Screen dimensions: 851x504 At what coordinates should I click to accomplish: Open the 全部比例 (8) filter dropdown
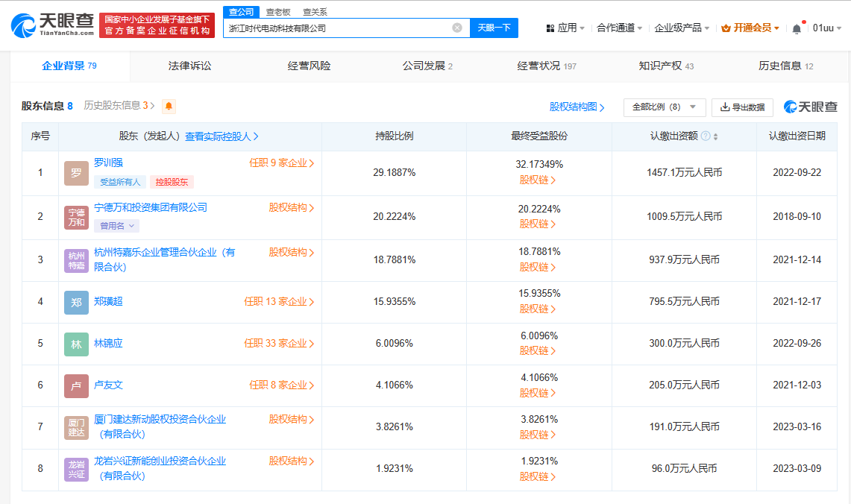point(665,107)
